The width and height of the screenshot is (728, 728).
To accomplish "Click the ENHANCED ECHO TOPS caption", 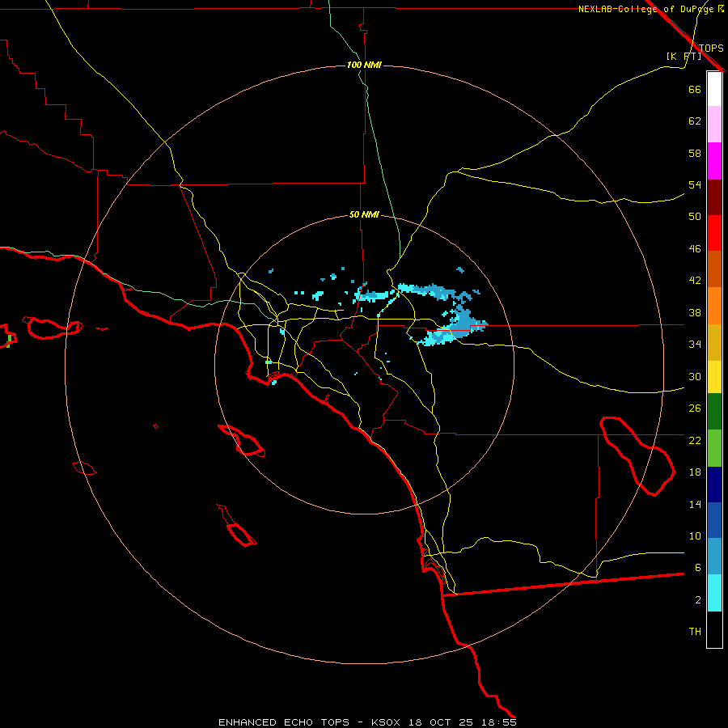I will click(284, 722).
